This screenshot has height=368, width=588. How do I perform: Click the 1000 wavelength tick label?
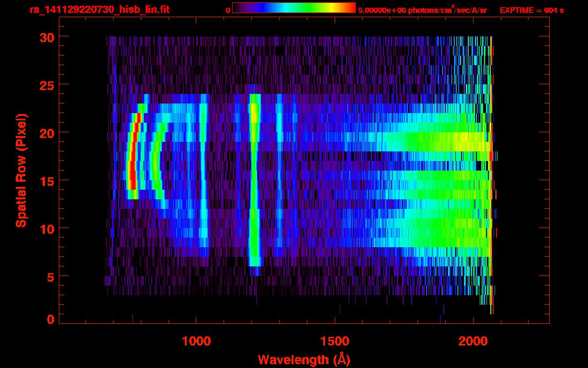tap(196, 341)
